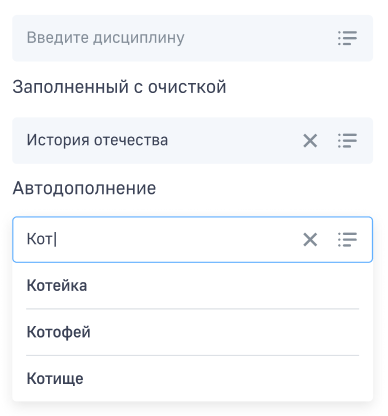Choose the 'Котофей' suggestion
The height and width of the screenshot is (416, 388).
pos(192,332)
